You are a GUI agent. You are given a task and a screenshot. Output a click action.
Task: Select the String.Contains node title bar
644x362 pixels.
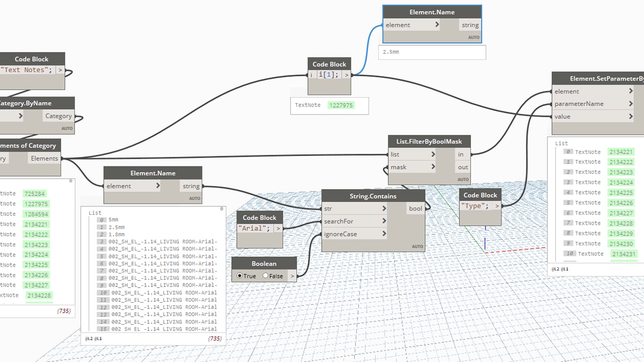tap(373, 196)
